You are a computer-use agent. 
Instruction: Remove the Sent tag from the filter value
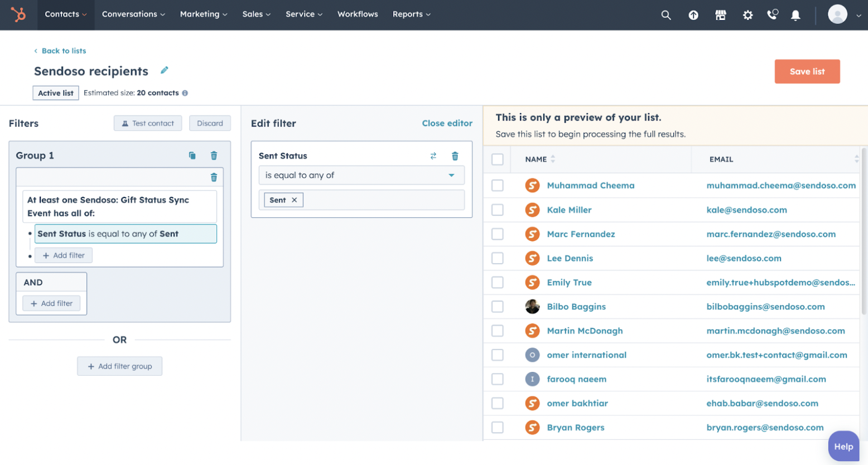[x=294, y=199]
